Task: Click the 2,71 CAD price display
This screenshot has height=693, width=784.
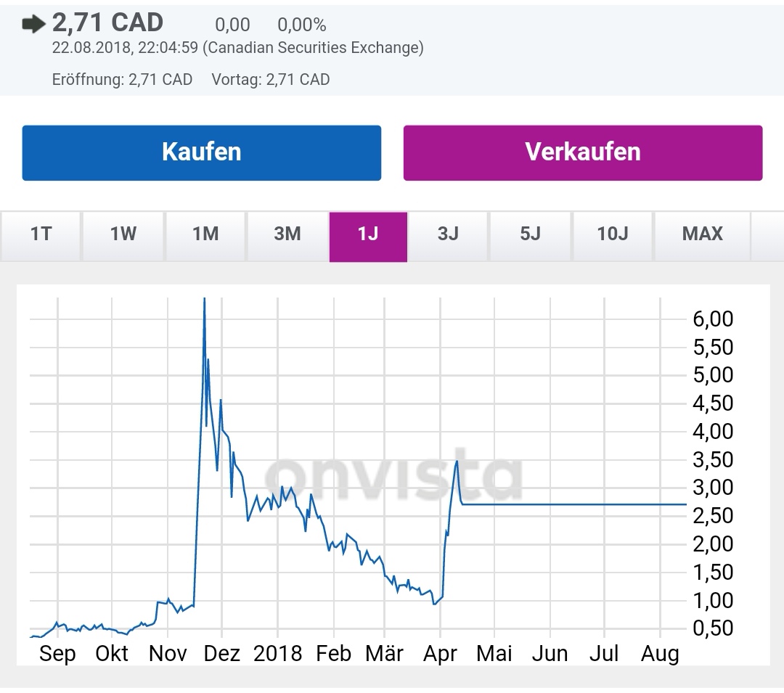Action: point(106,22)
